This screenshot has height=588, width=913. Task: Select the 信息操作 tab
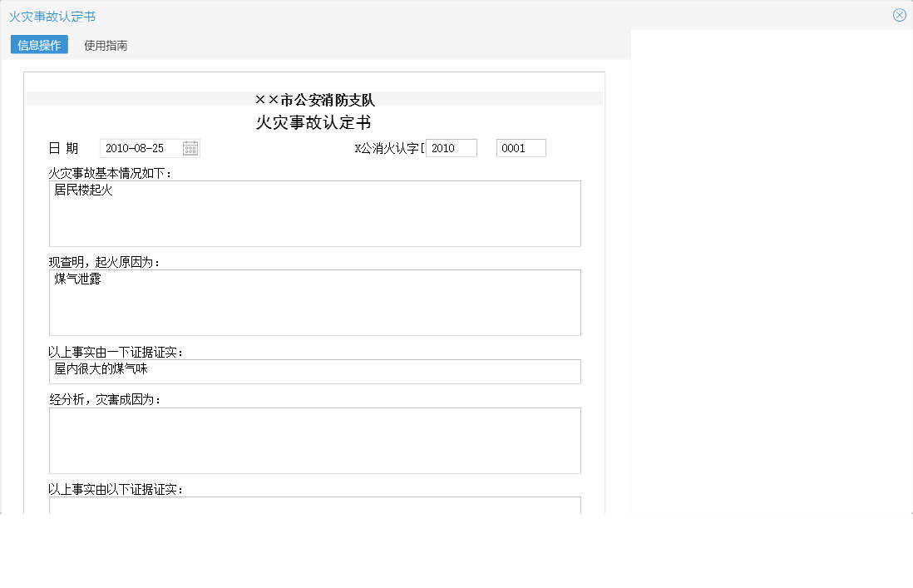[x=37, y=46]
